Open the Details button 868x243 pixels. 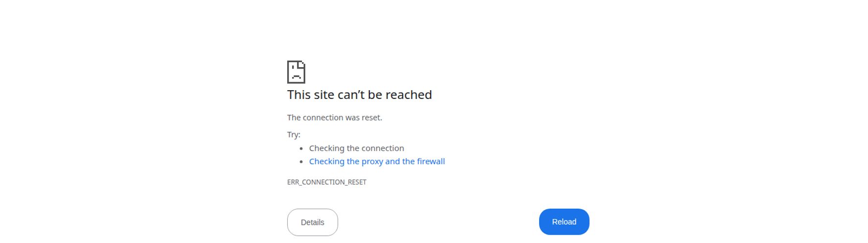[x=313, y=222]
